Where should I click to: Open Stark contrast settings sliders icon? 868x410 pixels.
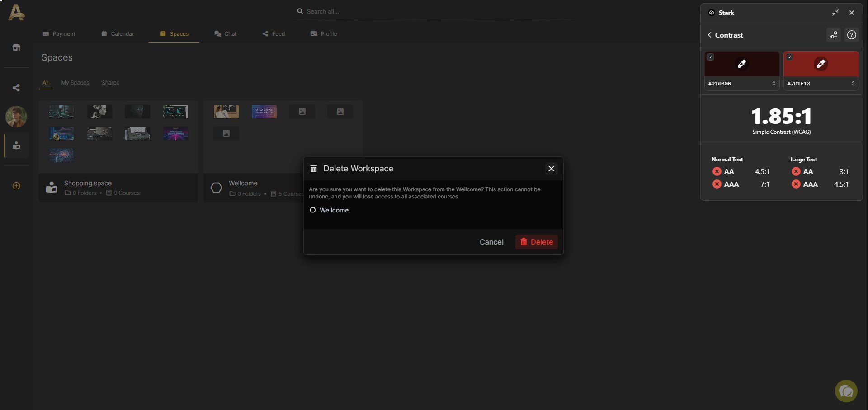pos(834,35)
